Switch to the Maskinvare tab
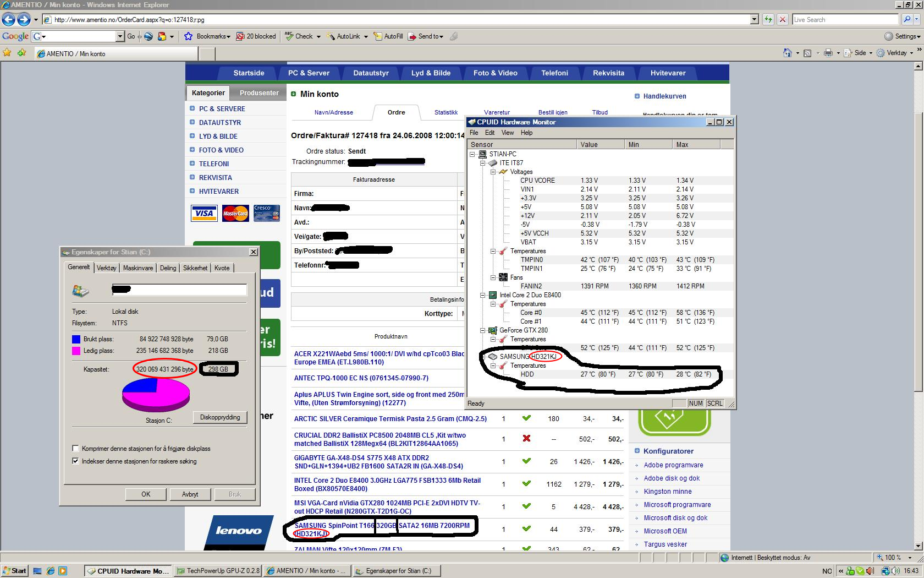Viewport: 924px width, 578px height. (138, 268)
